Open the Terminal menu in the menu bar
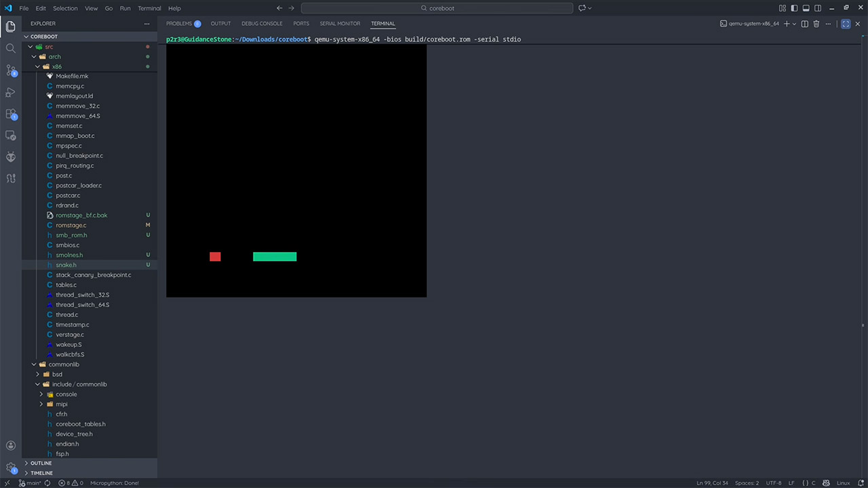Viewport: 868px width, 488px height. pyautogui.click(x=149, y=8)
